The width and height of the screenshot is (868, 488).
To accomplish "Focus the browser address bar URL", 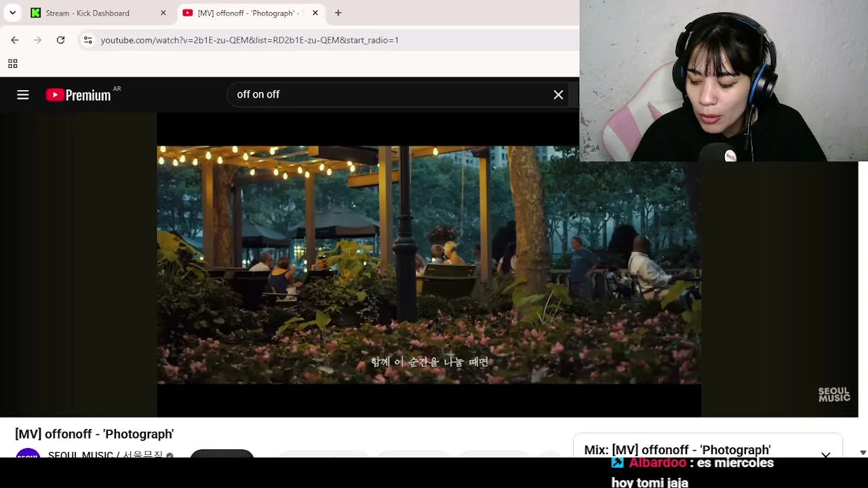I will (x=250, y=40).
